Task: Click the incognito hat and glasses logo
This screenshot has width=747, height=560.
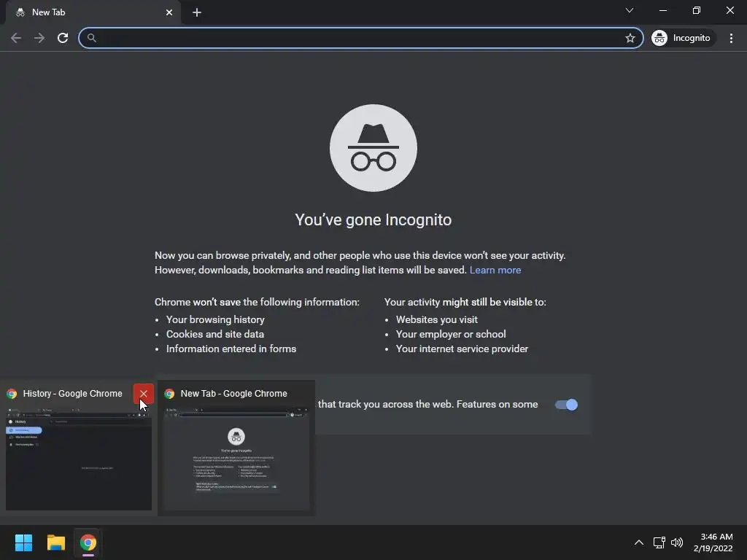Action: [373, 148]
